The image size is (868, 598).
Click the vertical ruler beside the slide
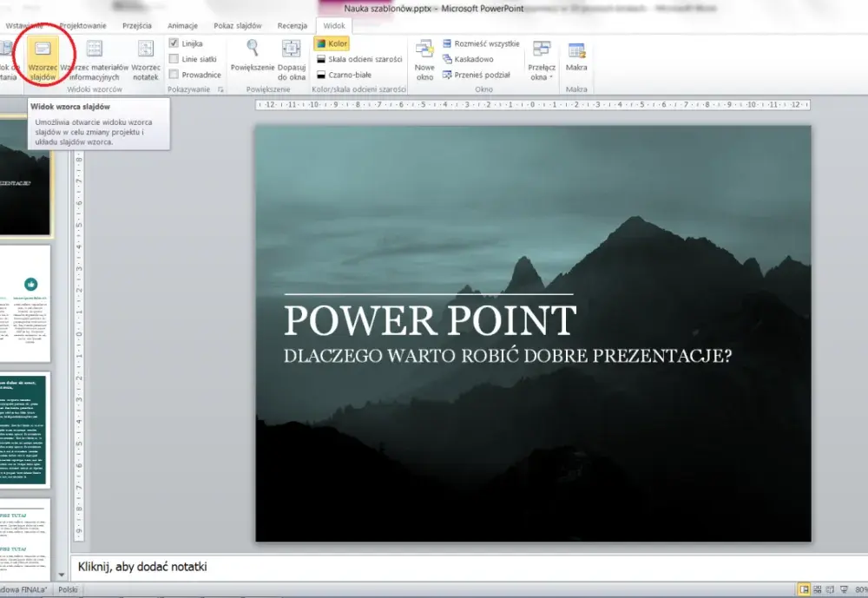79,333
